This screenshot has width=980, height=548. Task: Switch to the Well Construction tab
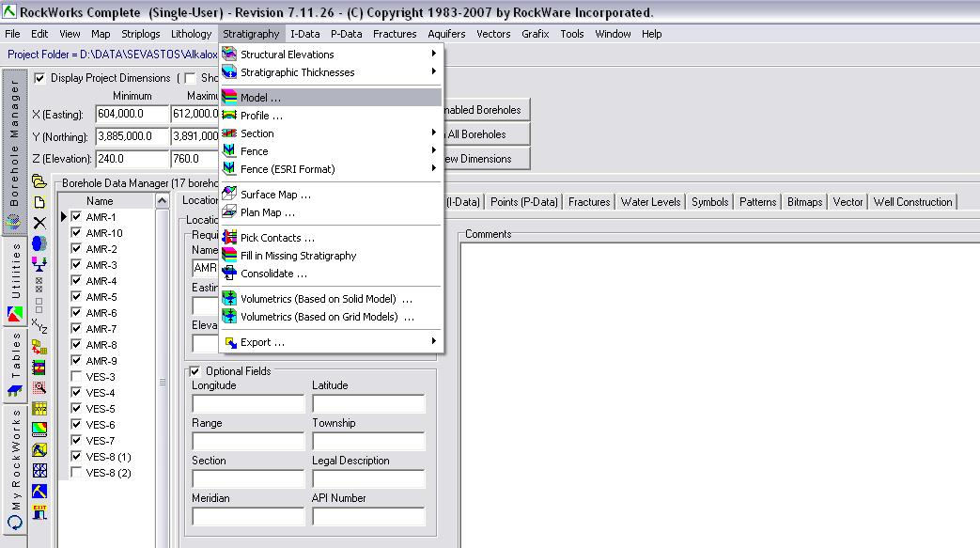point(912,201)
